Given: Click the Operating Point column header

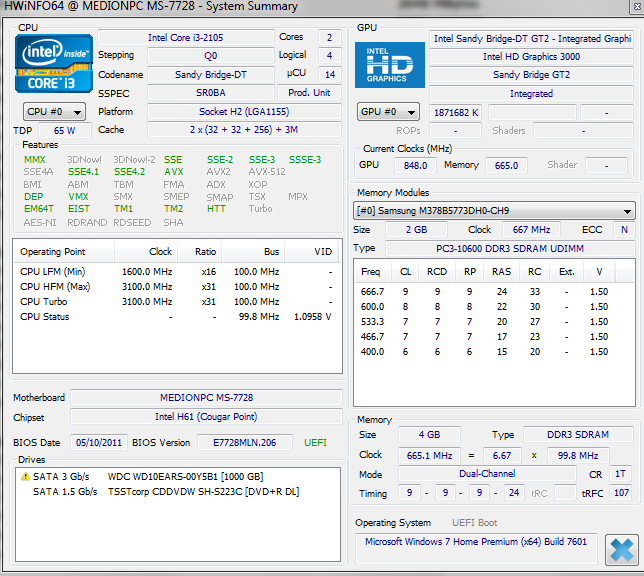Looking at the screenshot, I should [64, 251].
